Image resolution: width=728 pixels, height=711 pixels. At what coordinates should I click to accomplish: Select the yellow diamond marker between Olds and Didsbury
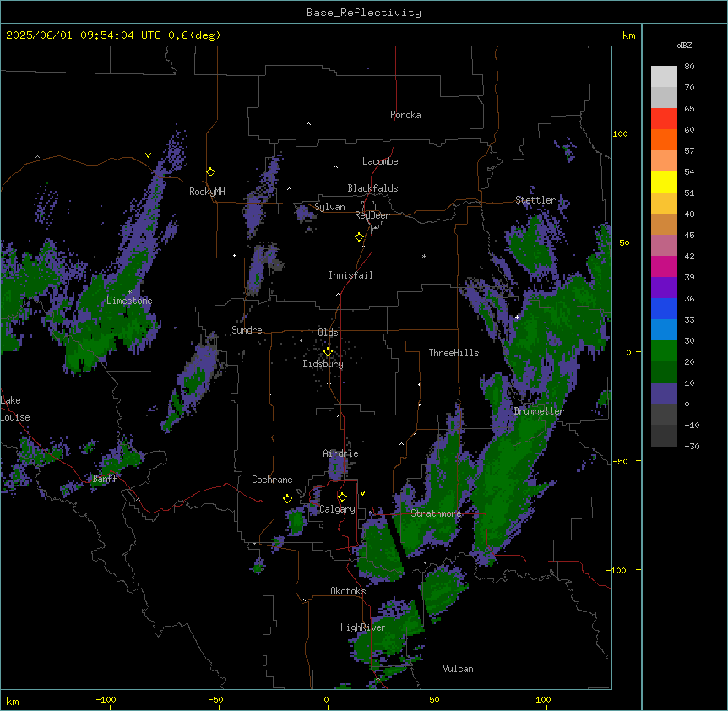point(328,352)
